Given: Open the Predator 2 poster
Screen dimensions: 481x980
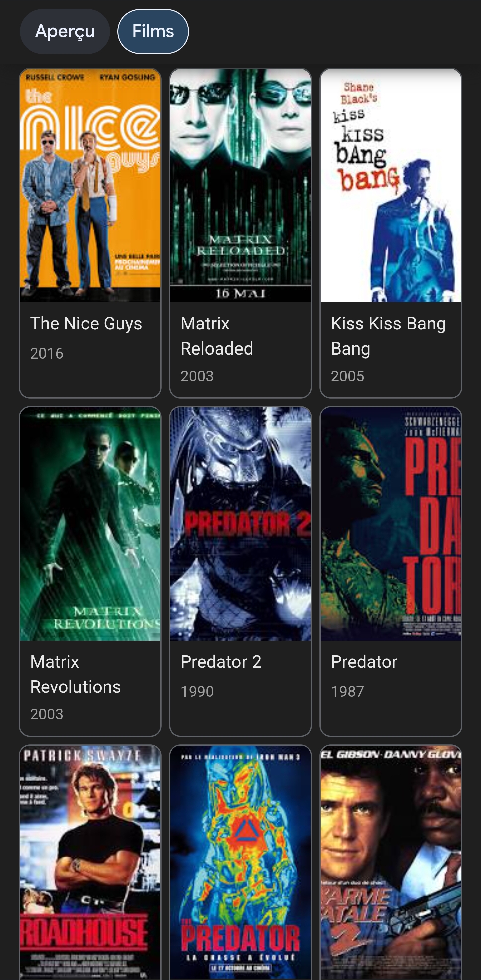Looking at the screenshot, I should coord(240,524).
